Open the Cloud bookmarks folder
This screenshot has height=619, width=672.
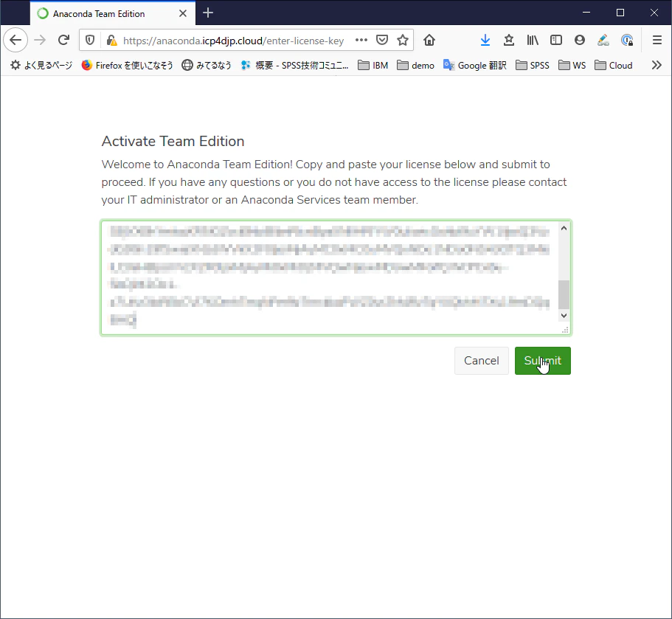tap(614, 65)
